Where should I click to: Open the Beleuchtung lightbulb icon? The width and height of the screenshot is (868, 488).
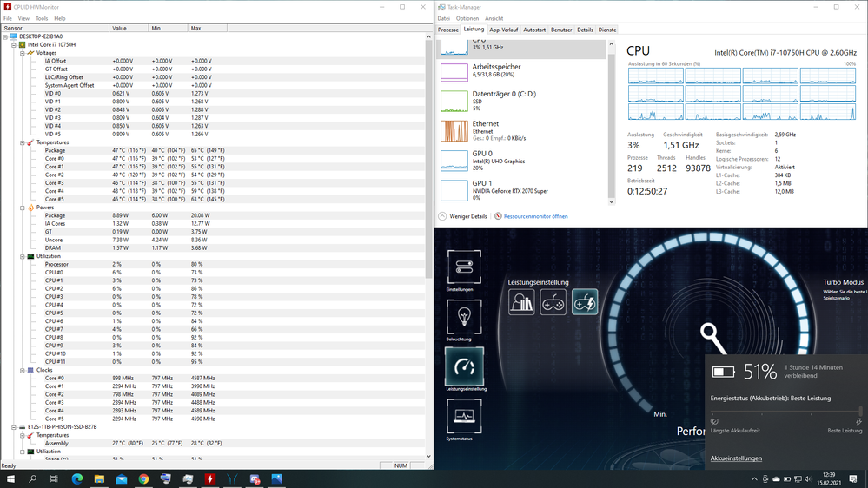464,317
